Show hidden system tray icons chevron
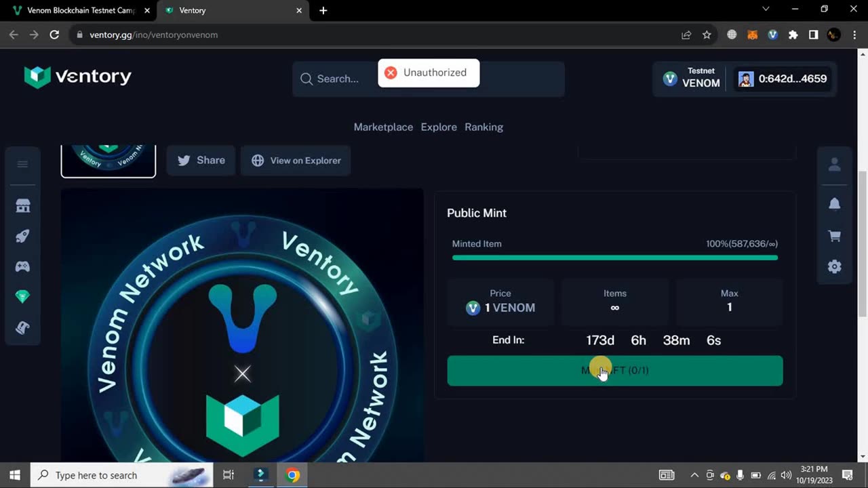The height and width of the screenshot is (488, 868). [694, 475]
